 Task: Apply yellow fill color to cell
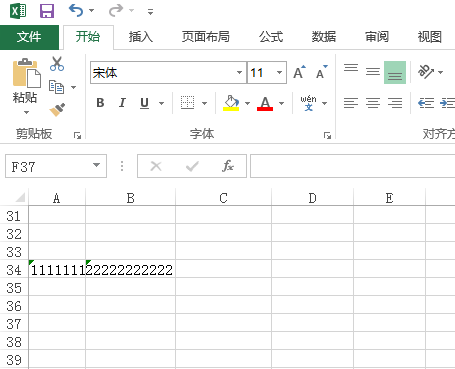(231, 103)
